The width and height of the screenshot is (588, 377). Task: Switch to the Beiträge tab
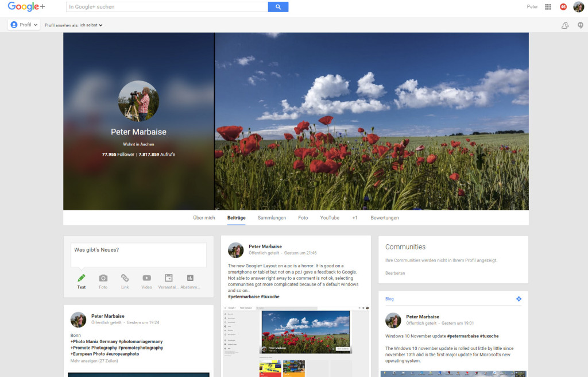coord(236,218)
